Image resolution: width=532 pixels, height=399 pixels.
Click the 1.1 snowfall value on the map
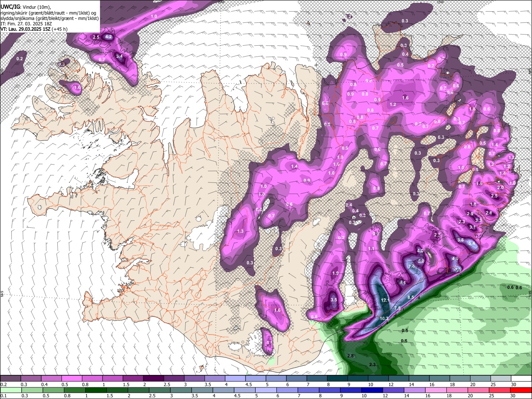click(x=371, y=249)
